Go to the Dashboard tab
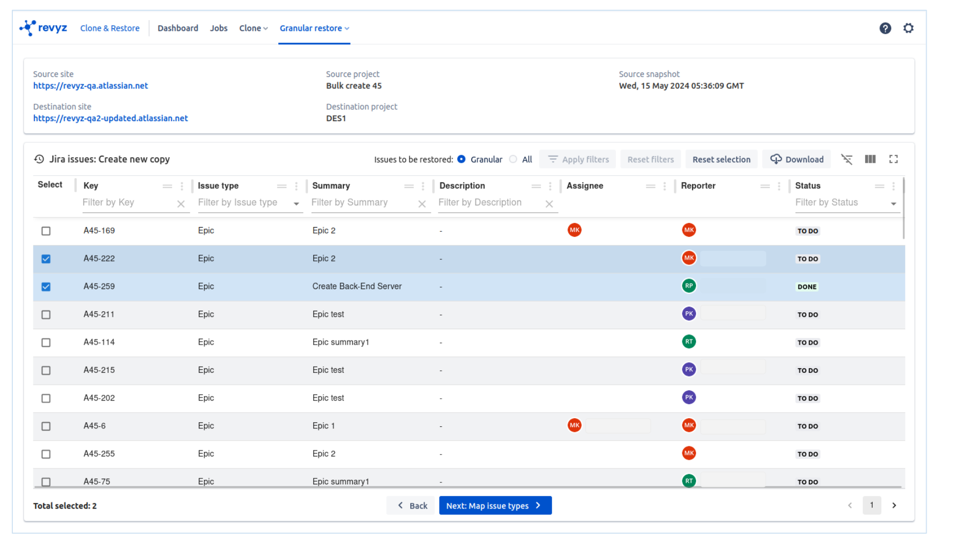The height and width of the screenshot is (546, 980). (x=178, y=28)
